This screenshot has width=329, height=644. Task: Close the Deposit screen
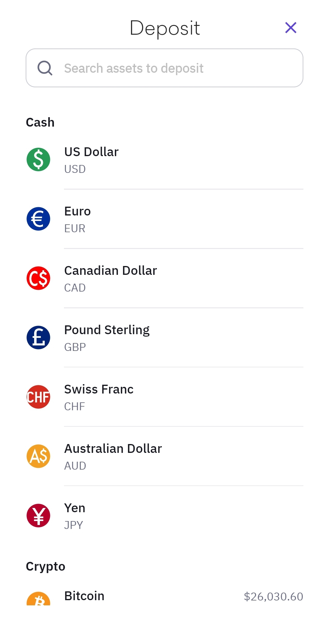[291, 28]
